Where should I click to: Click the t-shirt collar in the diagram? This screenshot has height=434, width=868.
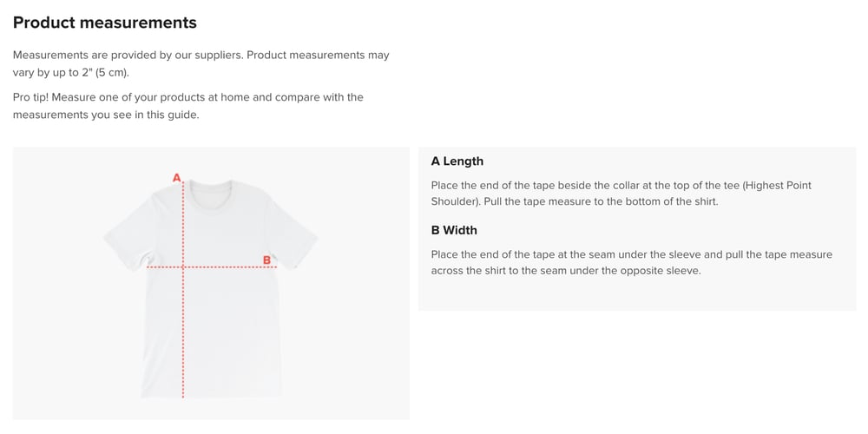coord(210,193)
